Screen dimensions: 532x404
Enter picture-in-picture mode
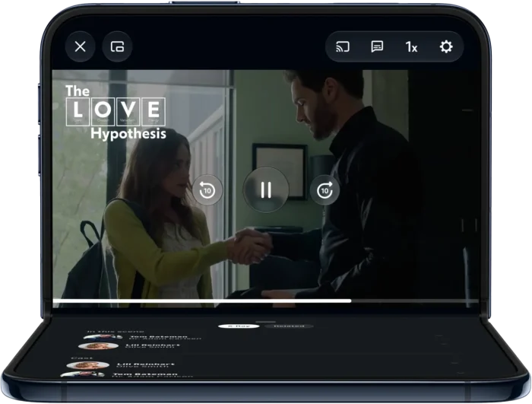point(117,46)
